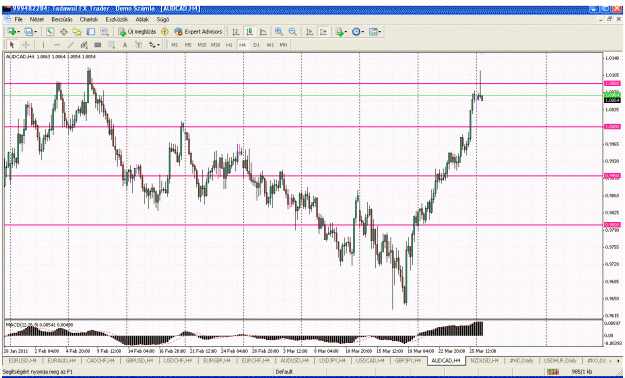The width and height of the screenshot is (625, 378).
Task: Expand the Periods dropdown arrow
Action: click(x=362, y=32)
